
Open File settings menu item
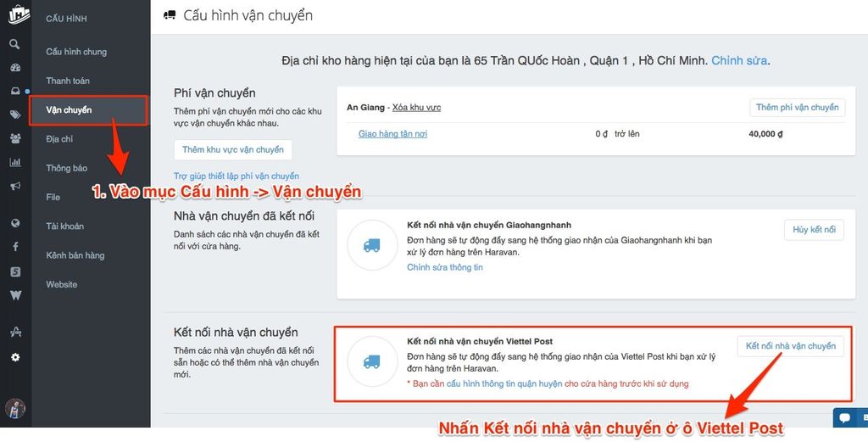53,197
